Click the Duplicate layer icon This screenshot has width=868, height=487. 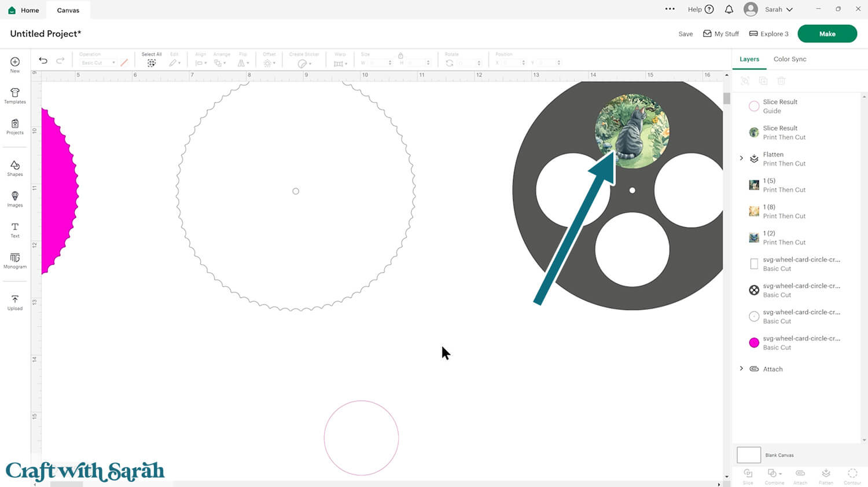pos(763,81)
